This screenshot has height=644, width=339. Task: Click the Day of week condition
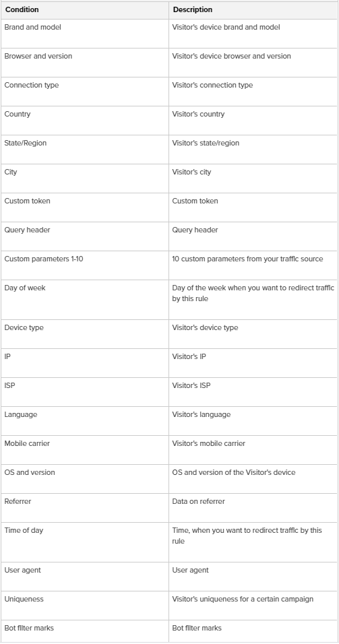click(x=25, y=288)
